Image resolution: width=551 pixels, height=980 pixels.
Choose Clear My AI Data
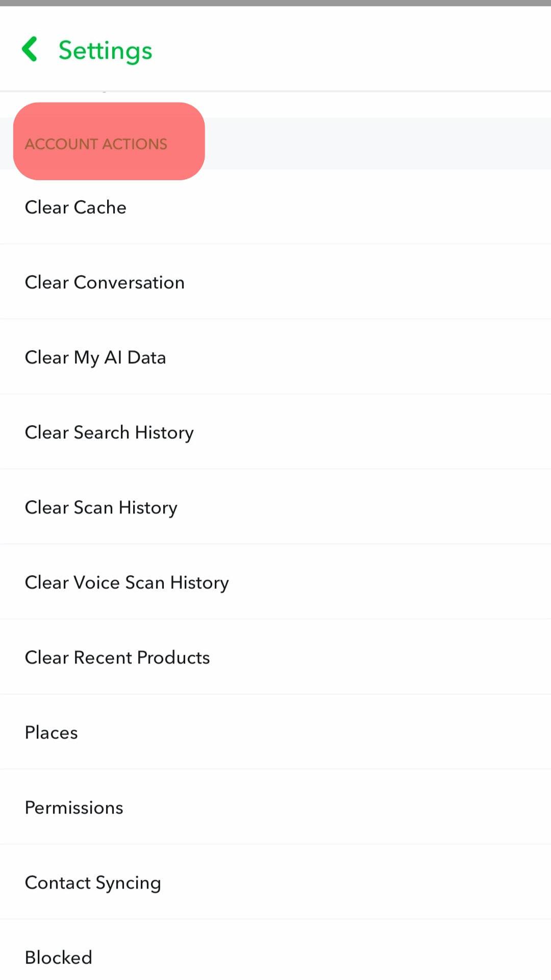(x=95, y=357)
